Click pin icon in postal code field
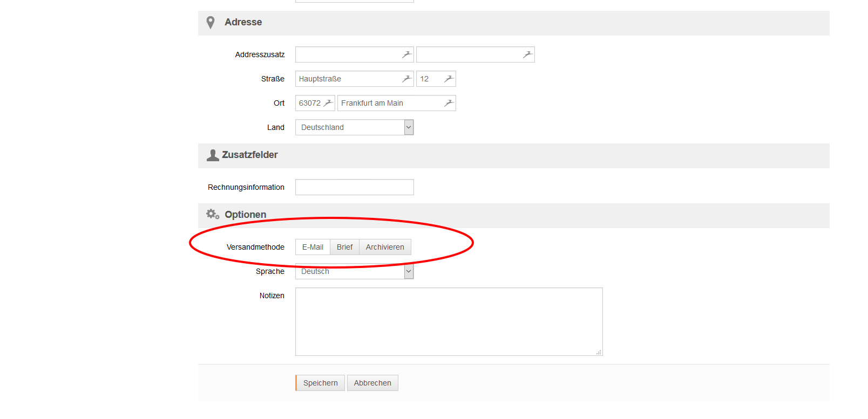 click(328, 103)
